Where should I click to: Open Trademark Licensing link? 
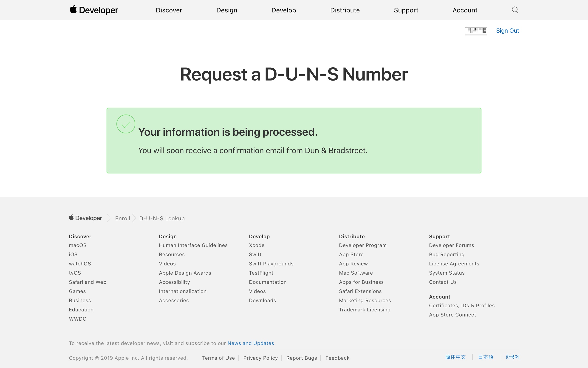point(365,310)
